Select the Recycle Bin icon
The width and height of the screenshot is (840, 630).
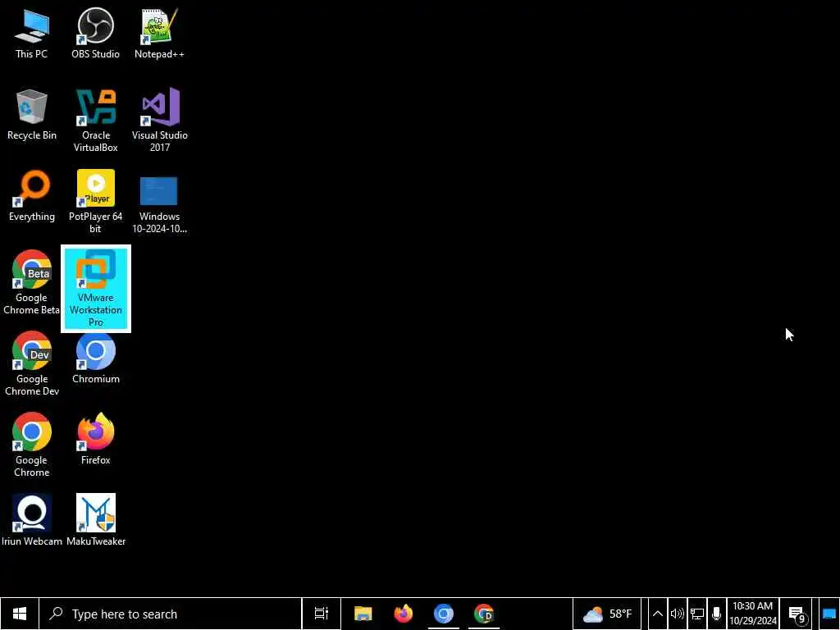pyautogui.click(x=32, y=115)
